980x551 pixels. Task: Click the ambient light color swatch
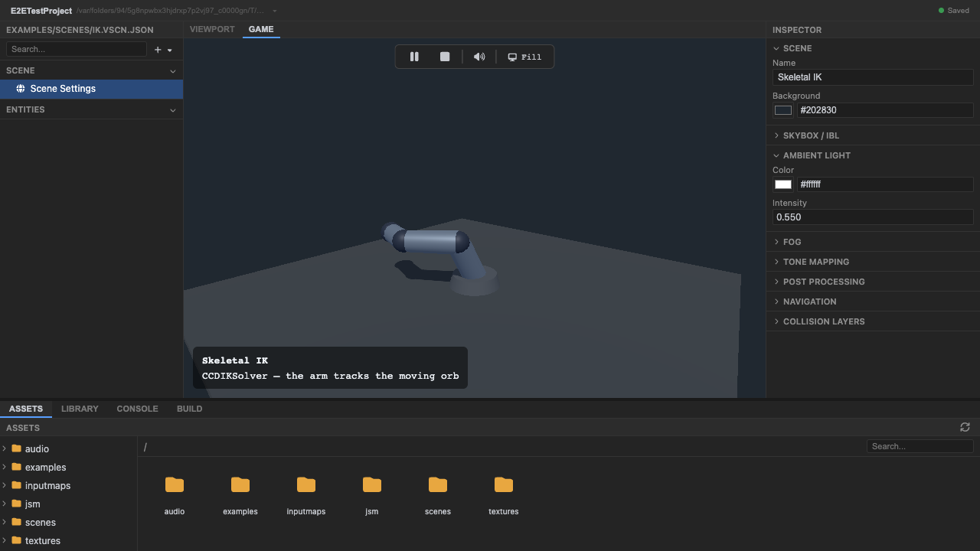point(783,184)
